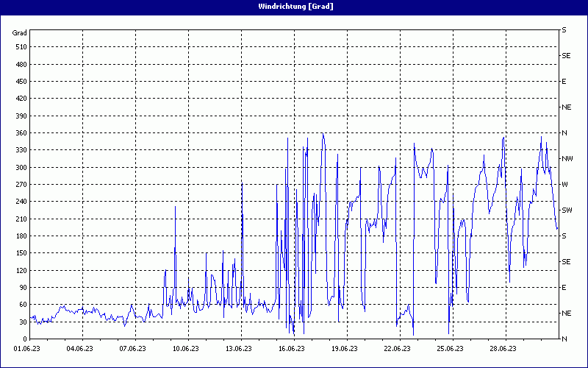Select the 04.06.23 date label
Screen dimensions: 588x368
click(80, 348)
